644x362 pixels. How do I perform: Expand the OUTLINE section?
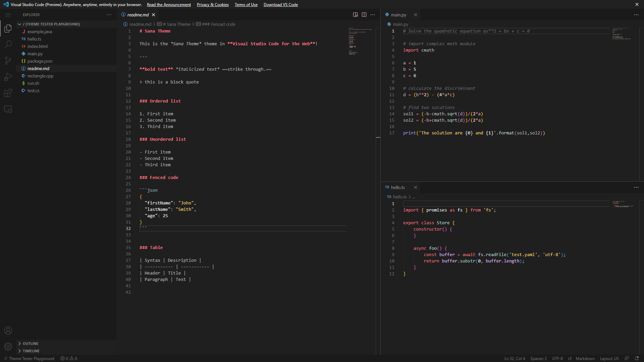coord(66,344)
